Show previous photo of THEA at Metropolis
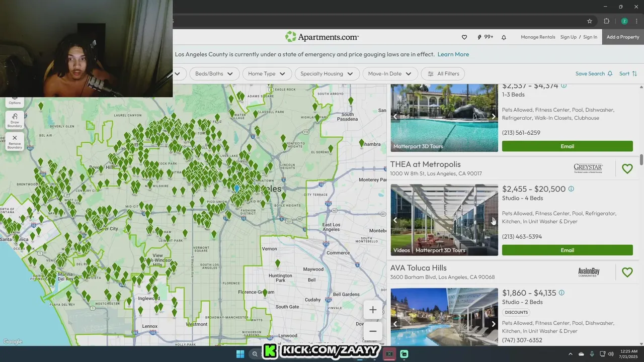Viewport: 644px width, 362px height. 395,220
